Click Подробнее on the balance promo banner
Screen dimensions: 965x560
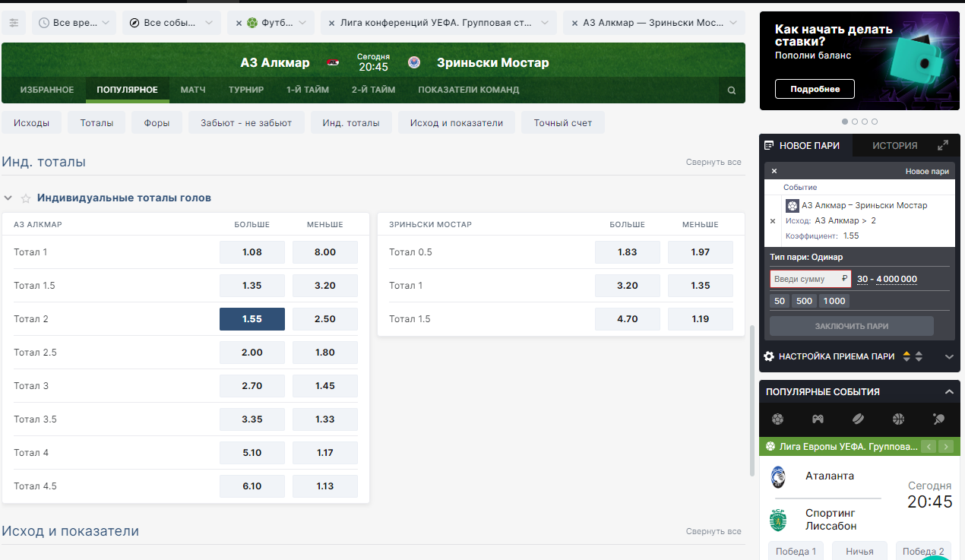[815, 89]
